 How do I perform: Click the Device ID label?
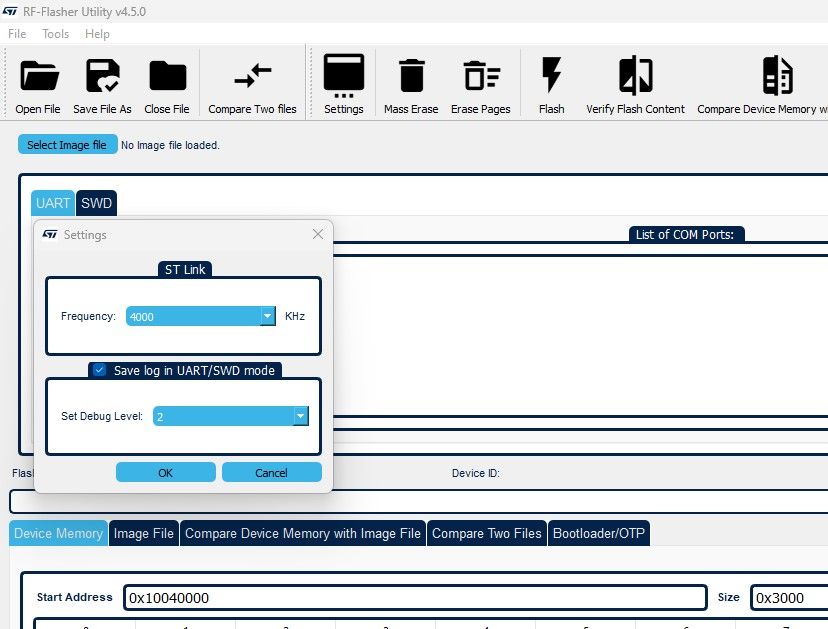475,473
